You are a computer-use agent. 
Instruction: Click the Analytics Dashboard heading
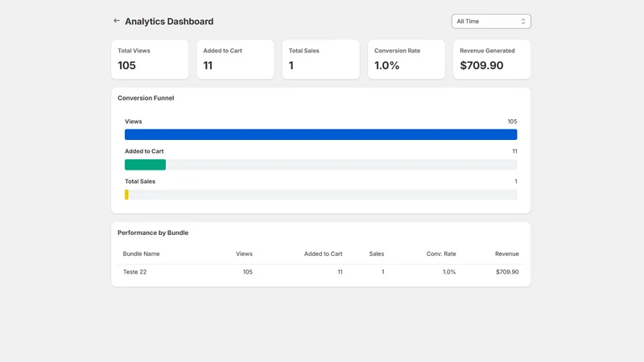[169, 22]
